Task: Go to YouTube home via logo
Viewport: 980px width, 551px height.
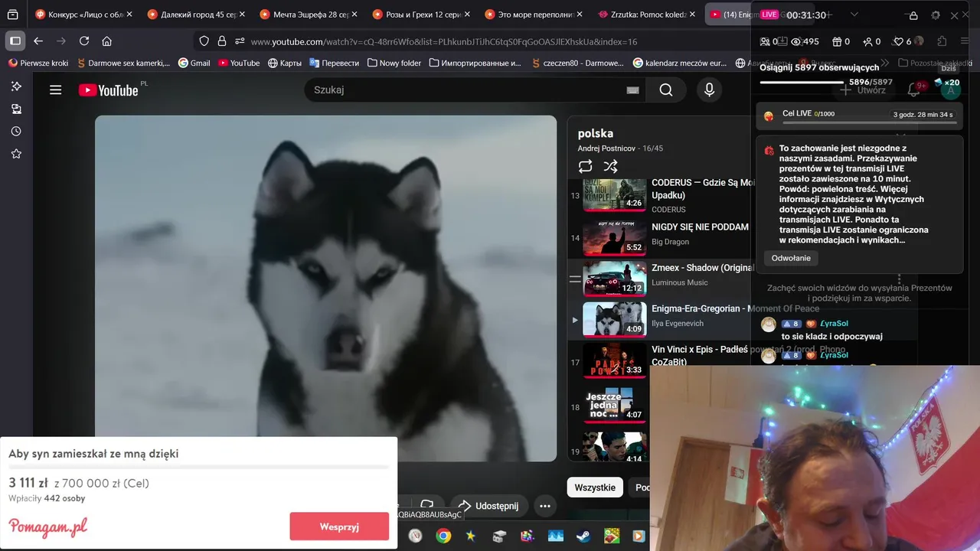Action: click(108, 90)
